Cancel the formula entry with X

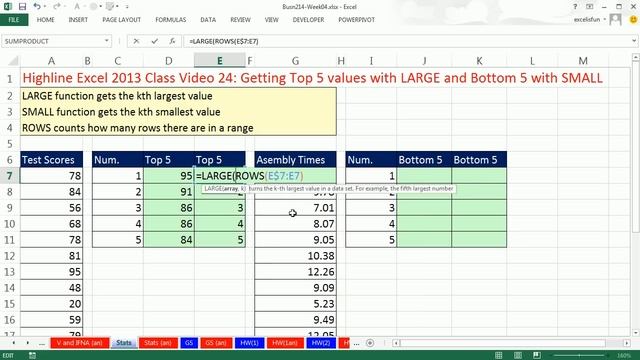click(x=136, y=41)
